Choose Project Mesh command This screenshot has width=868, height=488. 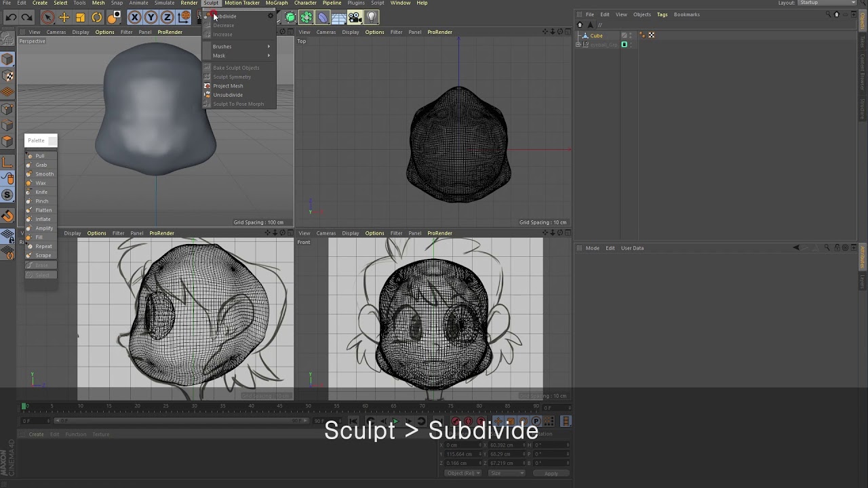point(239,86)
